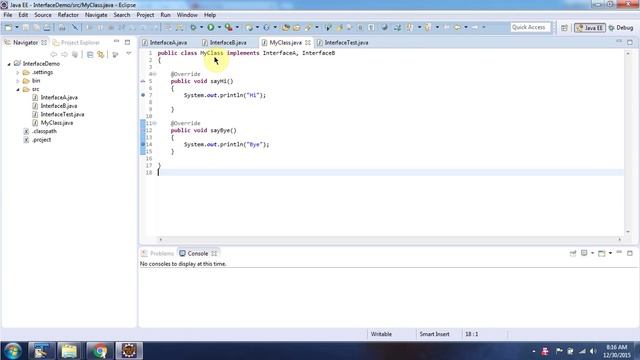Open the New file dropdown arrow
The width and height of the screenshot is (640, 360).
[17, 27]
